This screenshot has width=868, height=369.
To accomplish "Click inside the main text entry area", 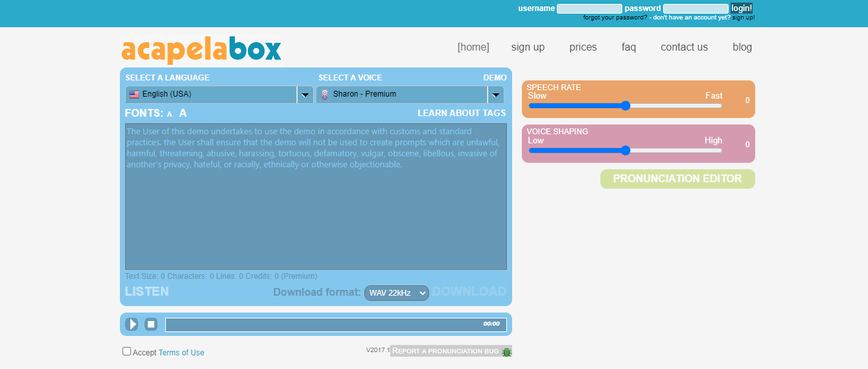I will [316, 196].
